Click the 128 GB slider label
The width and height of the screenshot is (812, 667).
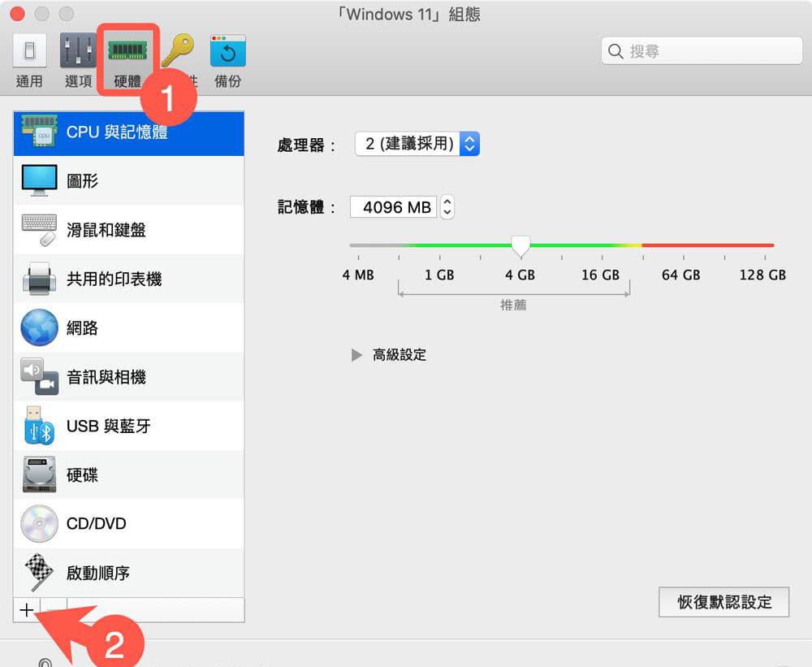[x=762, y=275]
